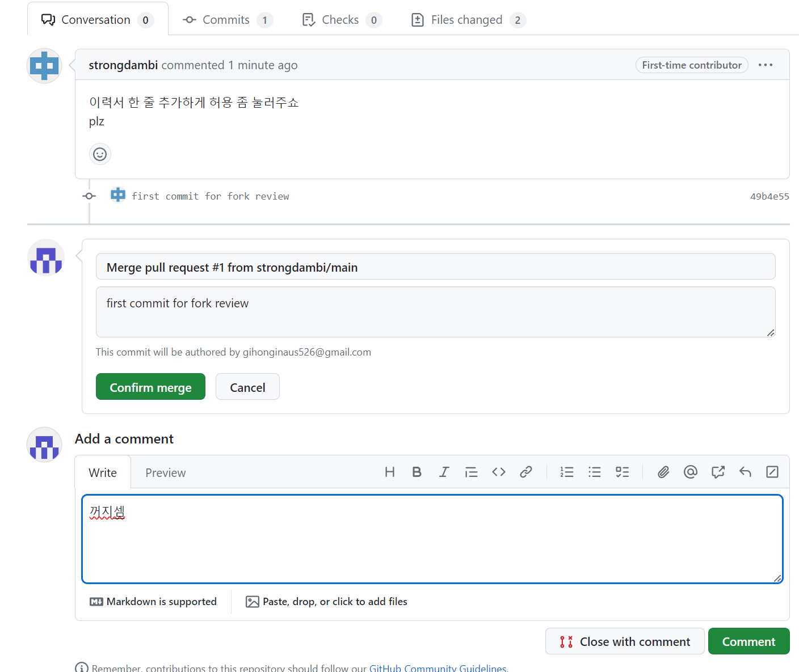Screen dimensions: 799x672
Task: Click strongdambi's avatar beside the comment
Action: [44, 66]
